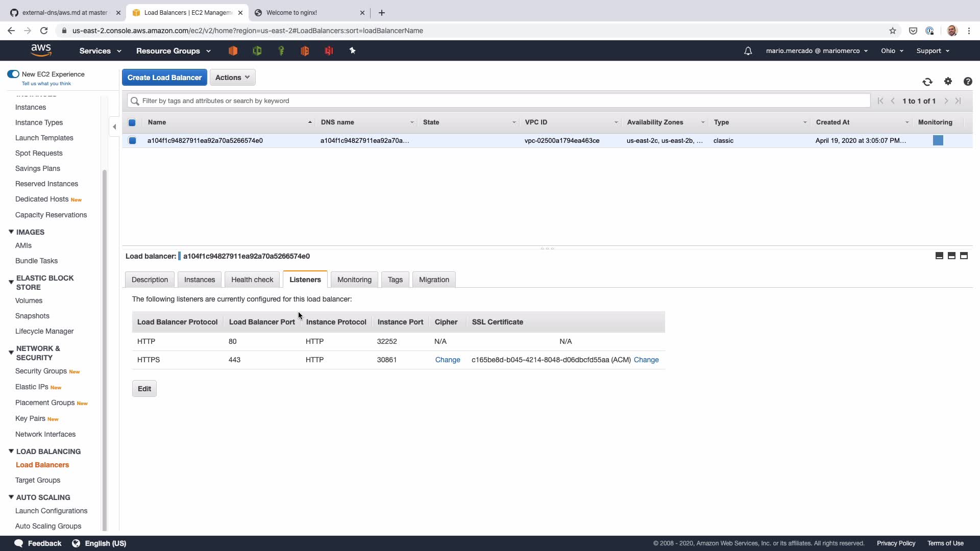Image resolution: width=980 pixels, height=551 pixels.
Task: Click Change link next to SSL certificate
Action: pos(646,360)
